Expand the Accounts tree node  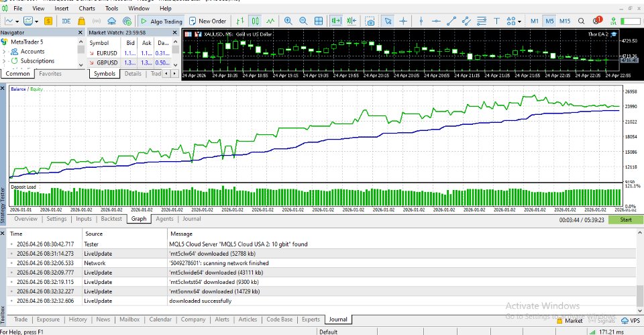click(x=5, y=52)
